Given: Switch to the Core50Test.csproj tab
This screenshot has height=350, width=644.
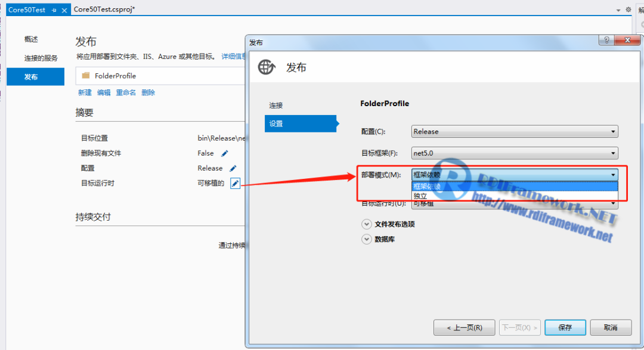Looking at the screenshot, I should point(104,10).
